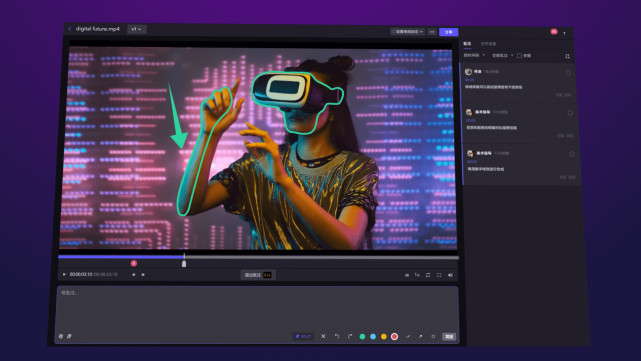Jump to the first comment's timecode link
The height and width of the screenshot is (361, 641).
(469, 80)
